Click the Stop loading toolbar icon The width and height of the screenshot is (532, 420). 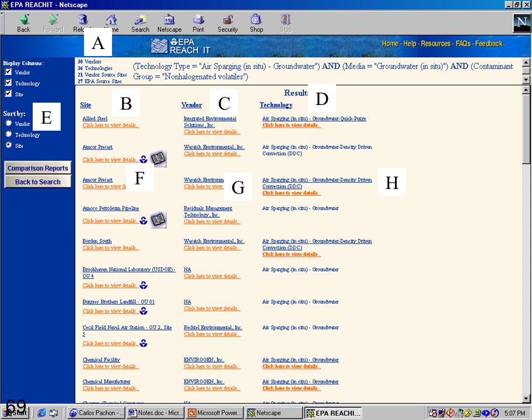pos(286,20)
